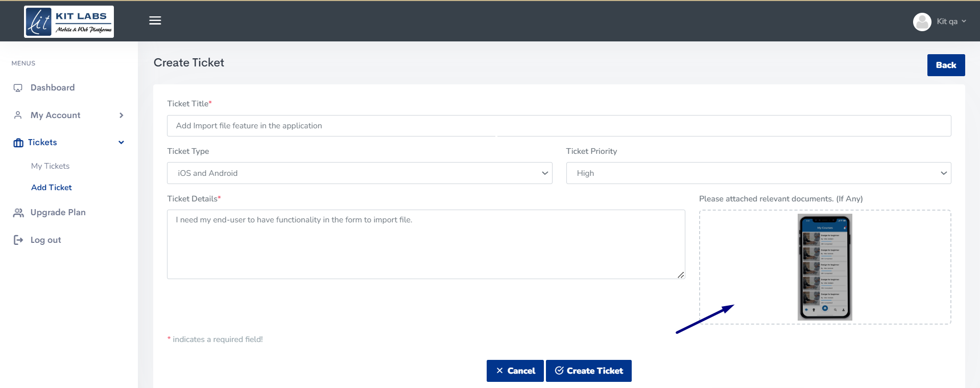Click the attached phone screenshot thumbnail
The image size is (980, 388).
click(824, 267)
